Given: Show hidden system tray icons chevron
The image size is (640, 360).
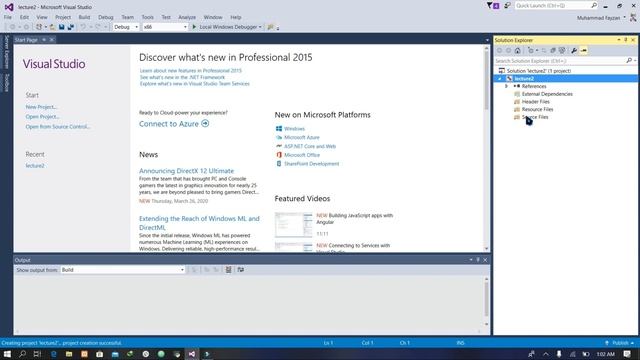Looking at the screenshot, I should click(x=546, y=354).
